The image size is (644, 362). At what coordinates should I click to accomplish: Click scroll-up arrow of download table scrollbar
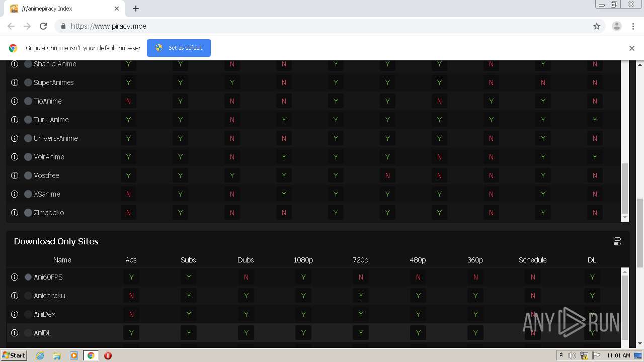point(625,271)
